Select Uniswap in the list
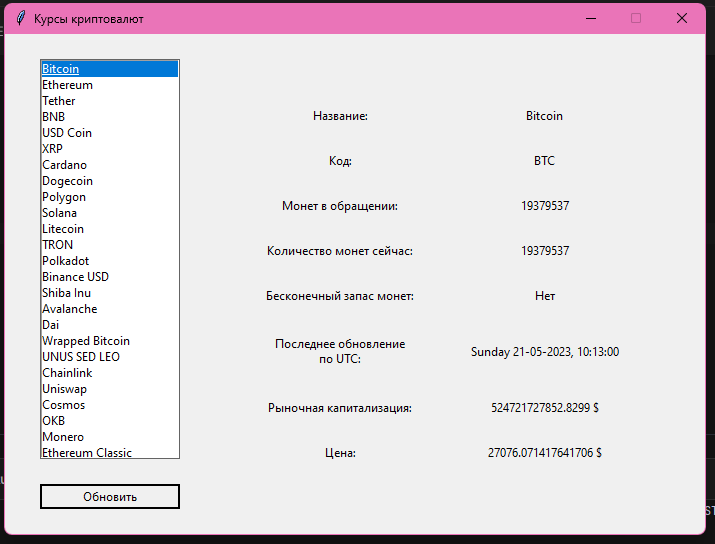715x544 pixels. pyautogui.click(x=110, y=389)
